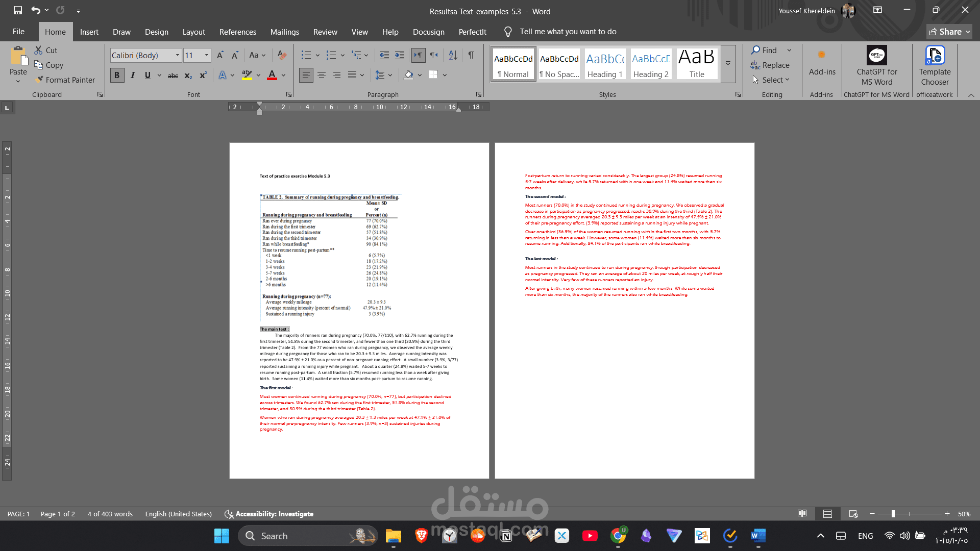Sort the selection with the A-Z sort icon

[x=453, y=55]
